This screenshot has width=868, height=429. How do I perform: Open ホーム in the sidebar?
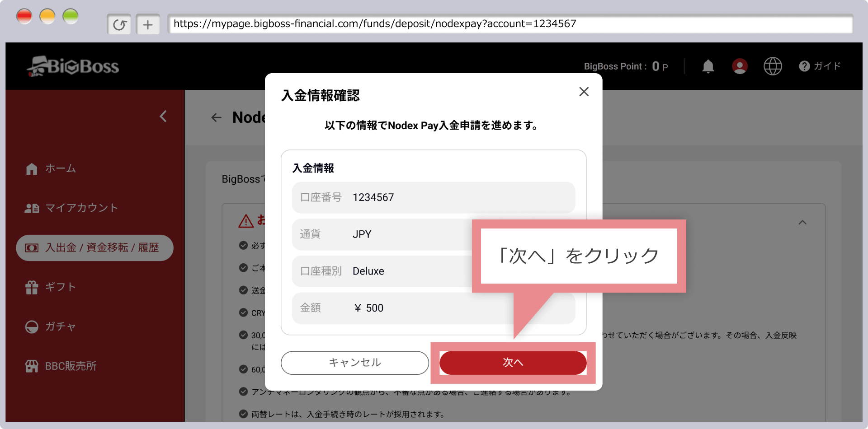coord(61,169)
